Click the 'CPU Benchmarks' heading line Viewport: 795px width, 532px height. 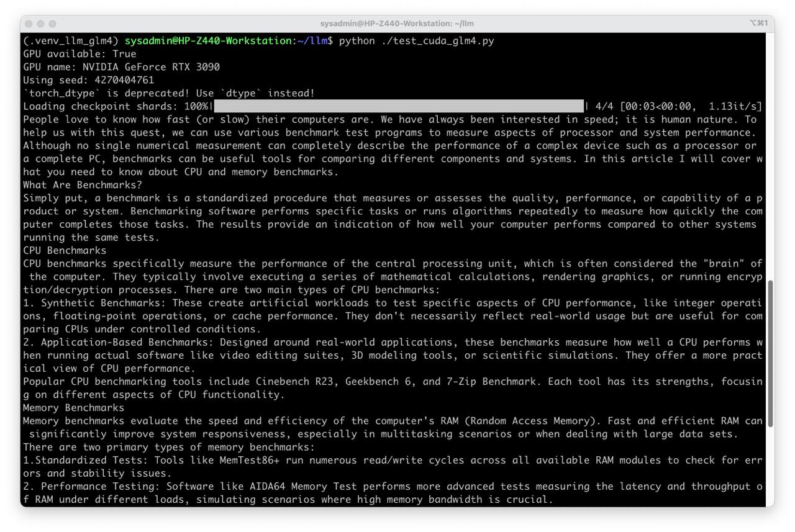[x=65, y=251]
